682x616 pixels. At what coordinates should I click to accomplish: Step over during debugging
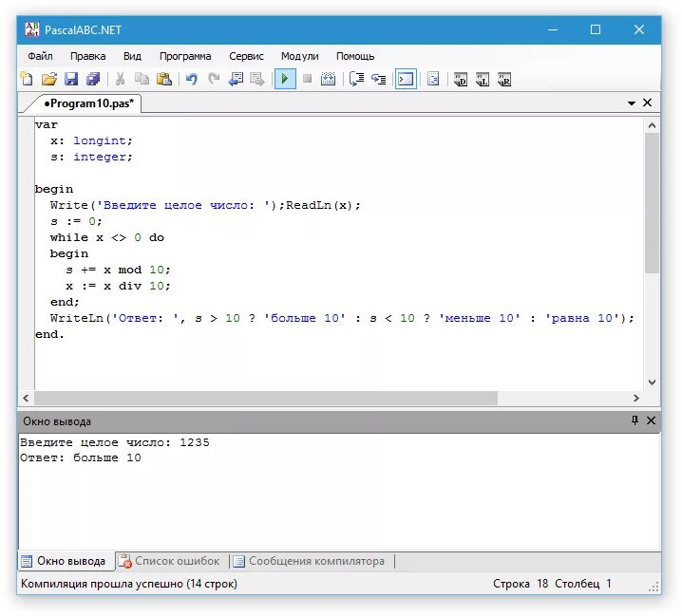coord(356,79)
